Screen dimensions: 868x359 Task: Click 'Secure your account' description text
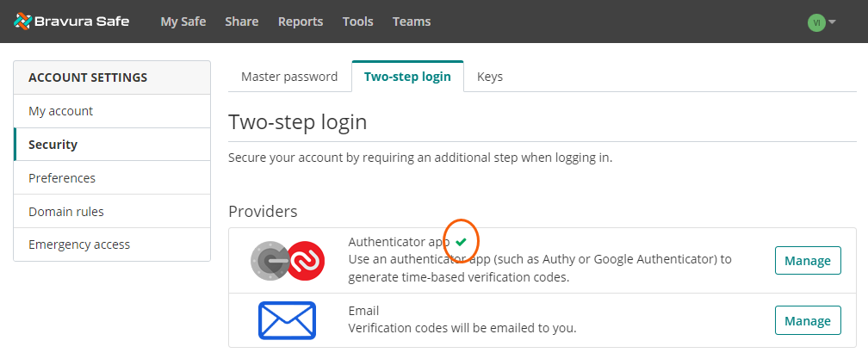(x=421, y=158)
